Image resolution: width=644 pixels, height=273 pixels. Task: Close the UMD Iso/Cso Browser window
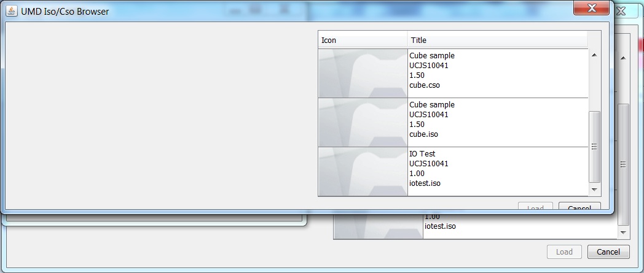coord(591,8)
